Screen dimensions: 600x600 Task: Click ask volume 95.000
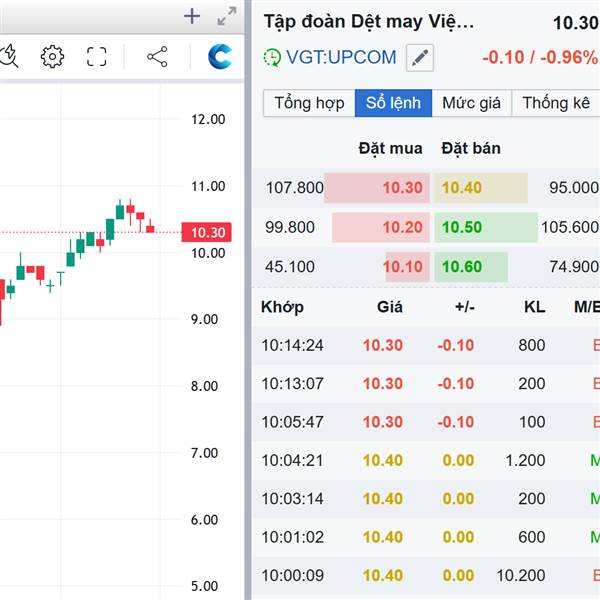click(x=574, y=188)
